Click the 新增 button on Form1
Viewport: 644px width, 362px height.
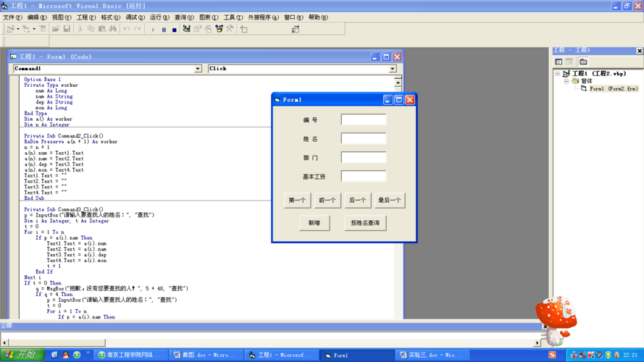(314, 223)
